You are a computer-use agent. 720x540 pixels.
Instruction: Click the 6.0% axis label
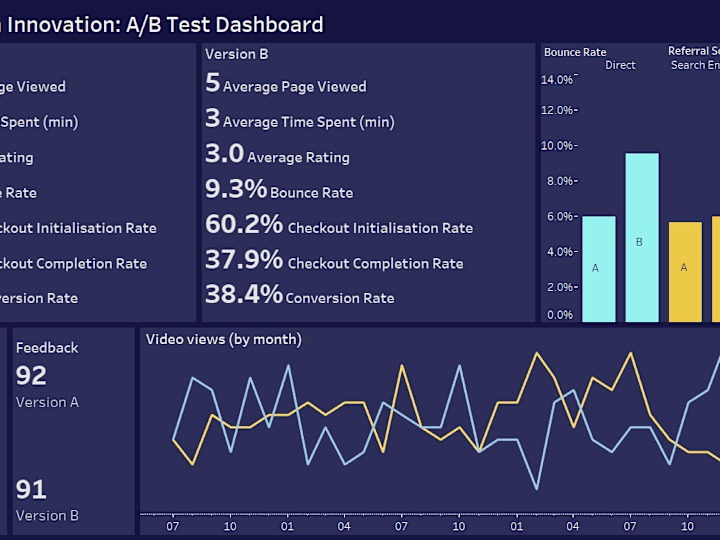[x=560, y=217]
